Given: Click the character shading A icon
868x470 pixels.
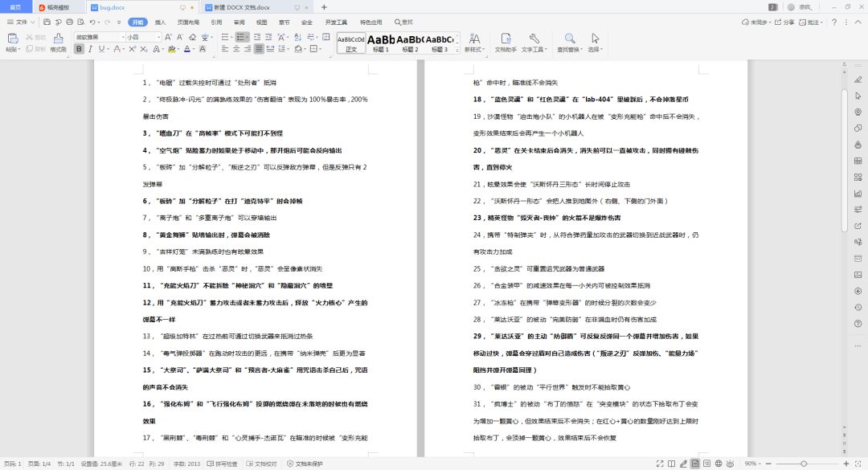Looking at the screenshot, I should 202,49.
